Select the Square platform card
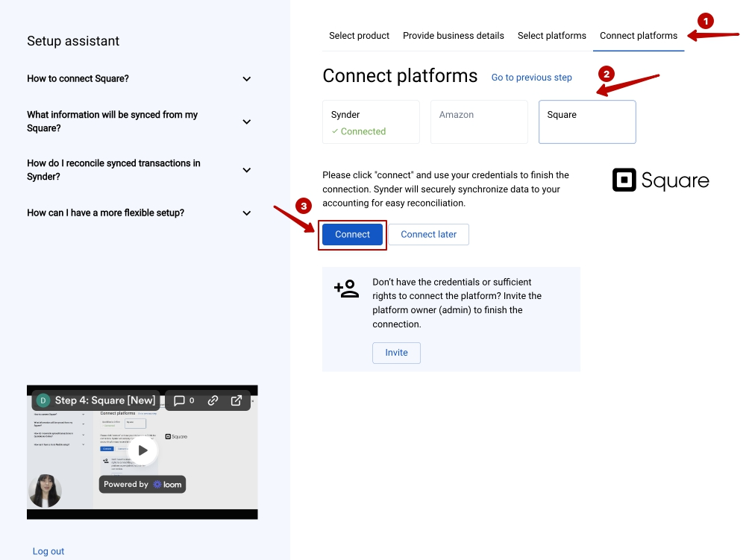749x560 pixels. pos(587,122)
